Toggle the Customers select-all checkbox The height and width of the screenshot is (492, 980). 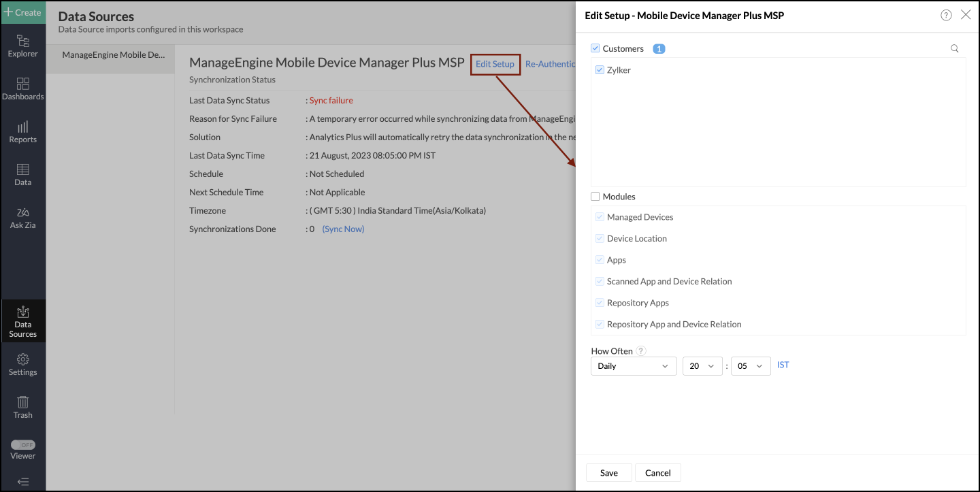click(595, 48)
